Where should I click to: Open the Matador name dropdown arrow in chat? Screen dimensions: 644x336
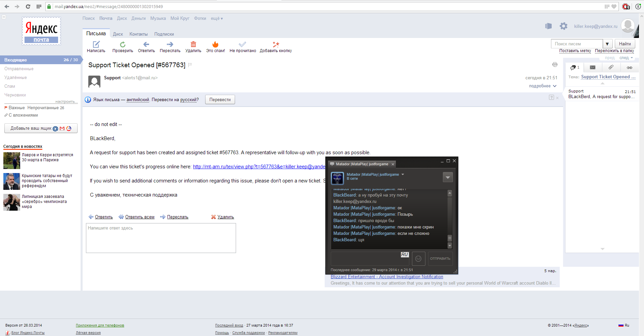point(403,174)
